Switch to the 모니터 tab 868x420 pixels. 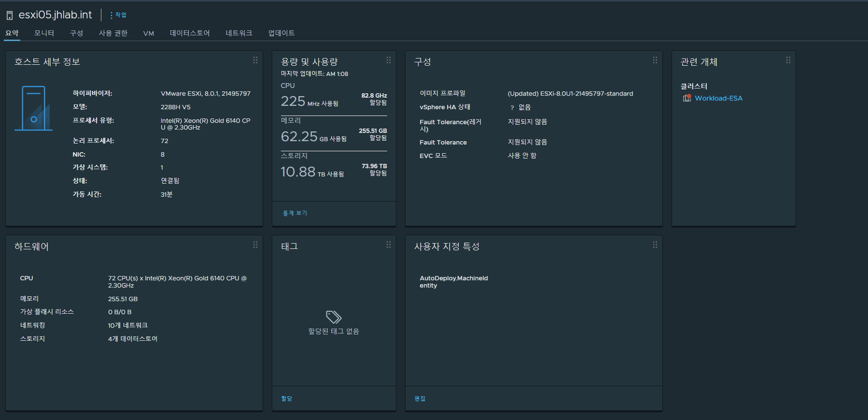point(44,33)
